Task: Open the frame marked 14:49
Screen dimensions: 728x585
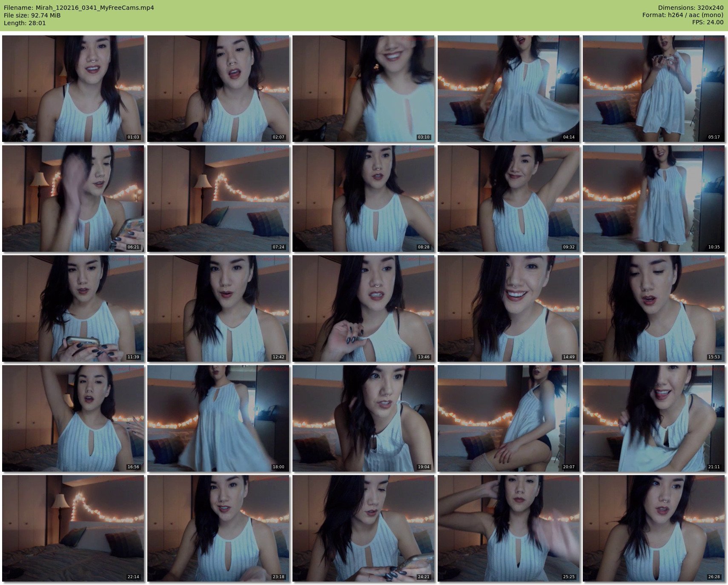Action: [x=509, y=308]
